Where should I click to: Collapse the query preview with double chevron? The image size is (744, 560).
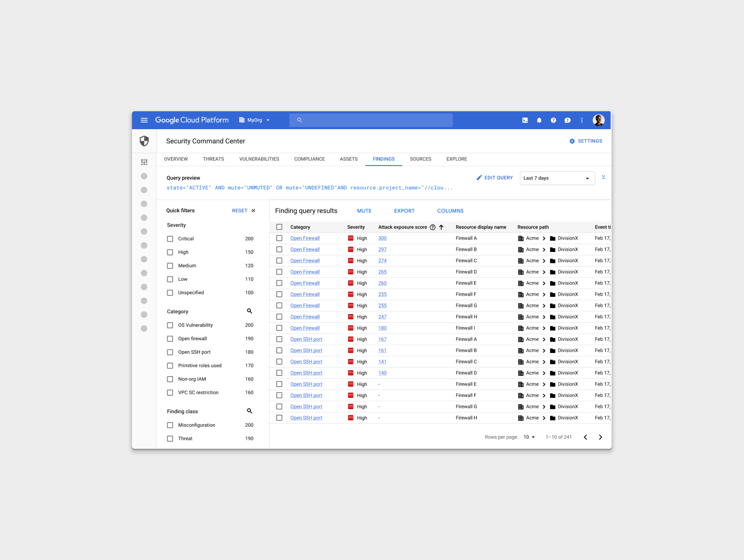point(603,177)
